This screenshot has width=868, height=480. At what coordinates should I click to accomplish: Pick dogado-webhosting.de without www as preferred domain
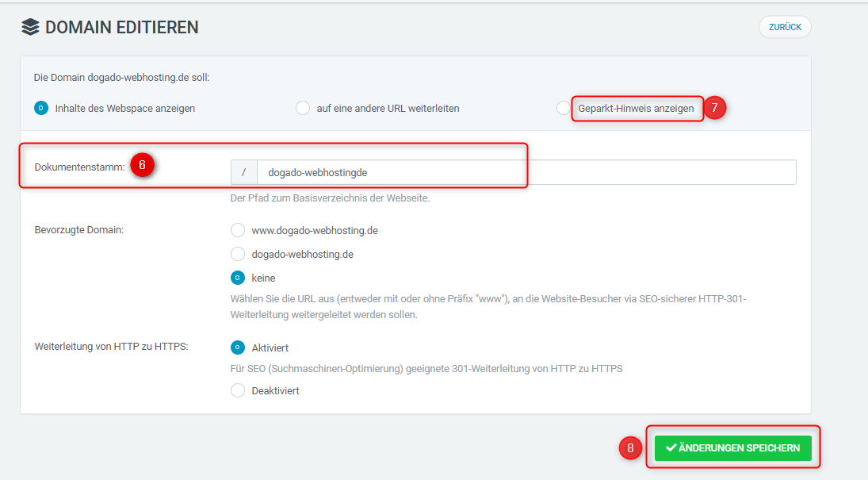pyautogui.click(x=238, y=254)
